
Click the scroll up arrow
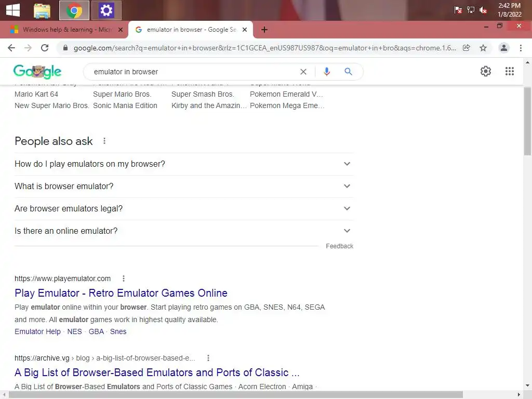click(527, 62)
